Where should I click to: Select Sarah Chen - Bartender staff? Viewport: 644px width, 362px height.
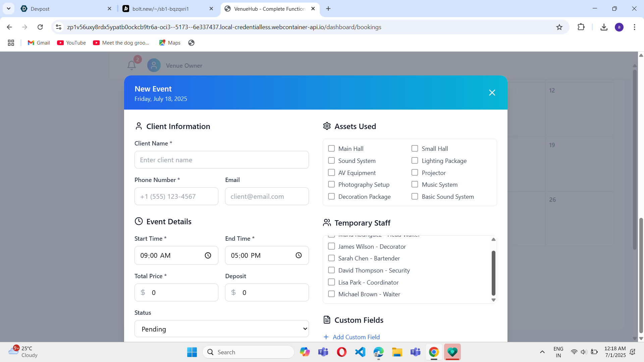coord(331,258)
